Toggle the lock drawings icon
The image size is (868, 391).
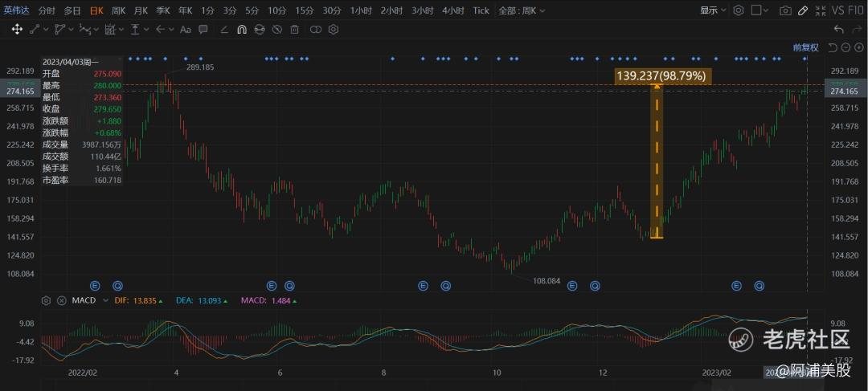click(259, 29)
